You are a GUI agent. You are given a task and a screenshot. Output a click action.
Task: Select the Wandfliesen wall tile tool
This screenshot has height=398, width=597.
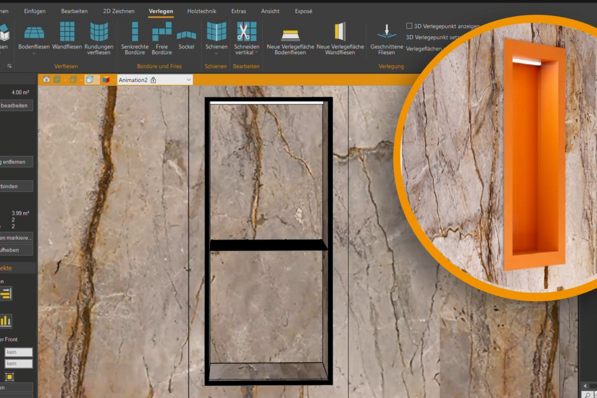pyautogui.click(x=67, y=37)
